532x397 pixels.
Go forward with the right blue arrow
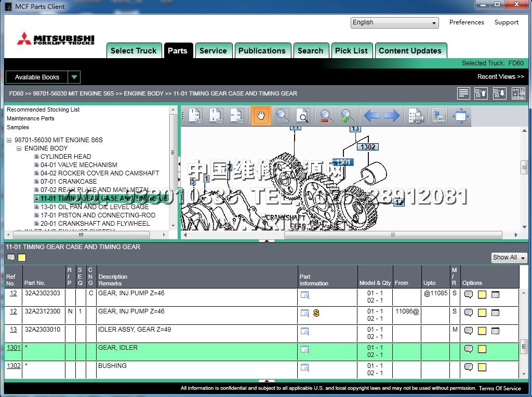click(x=392, y=116)
